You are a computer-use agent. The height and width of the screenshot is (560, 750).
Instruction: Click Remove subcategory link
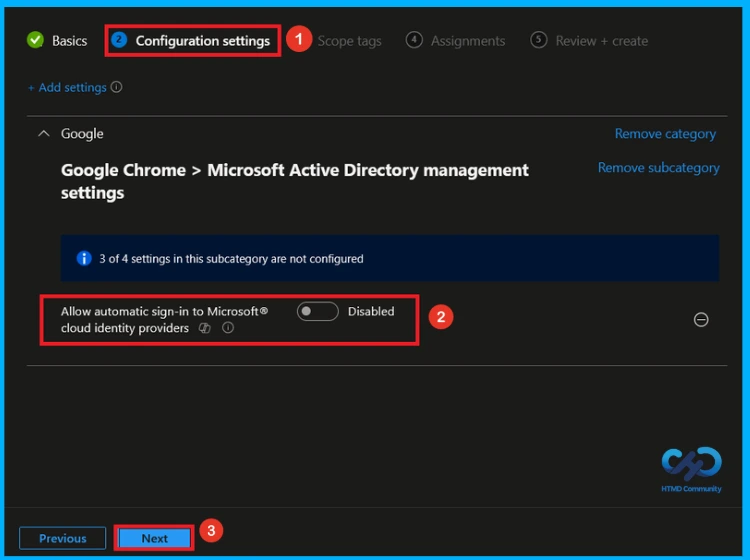[x=659, y=168]
